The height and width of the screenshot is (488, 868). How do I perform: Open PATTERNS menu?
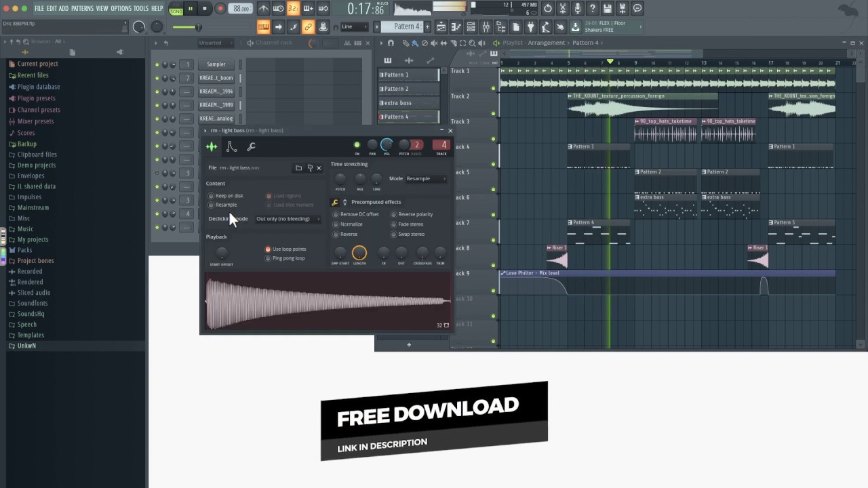pyautogui.click(x=82, y=9)
